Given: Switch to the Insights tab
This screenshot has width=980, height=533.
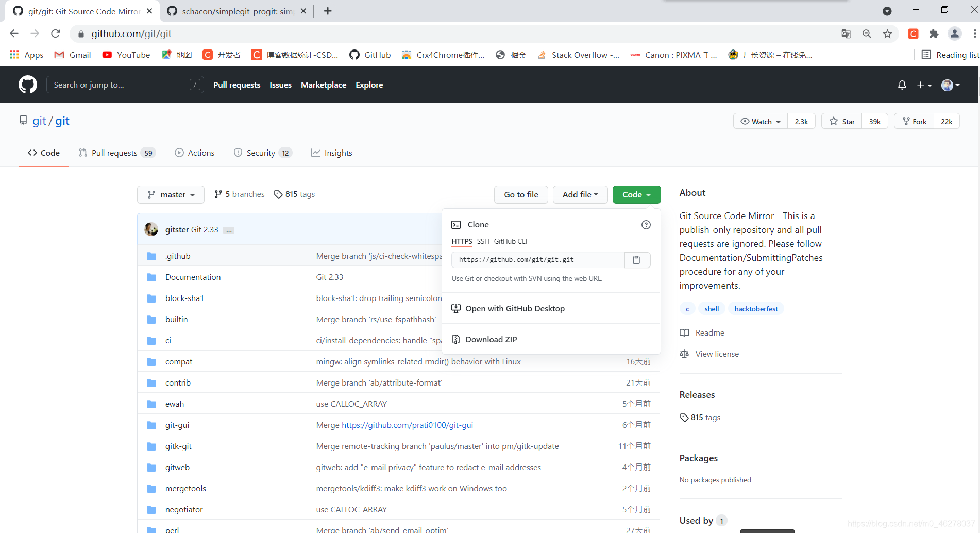Looking at the screenshot, I should click(x=332, y=153).
